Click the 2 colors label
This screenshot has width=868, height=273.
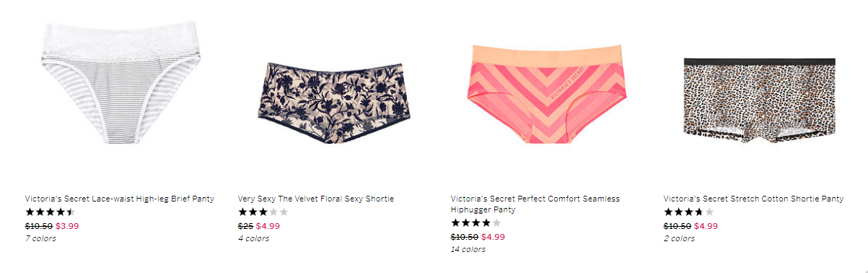point(679,238)
